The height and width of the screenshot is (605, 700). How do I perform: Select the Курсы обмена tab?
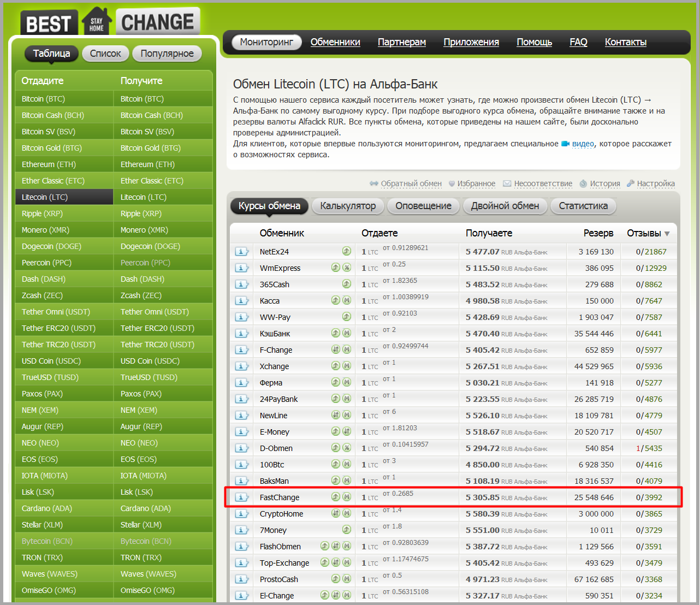(269, 206)
